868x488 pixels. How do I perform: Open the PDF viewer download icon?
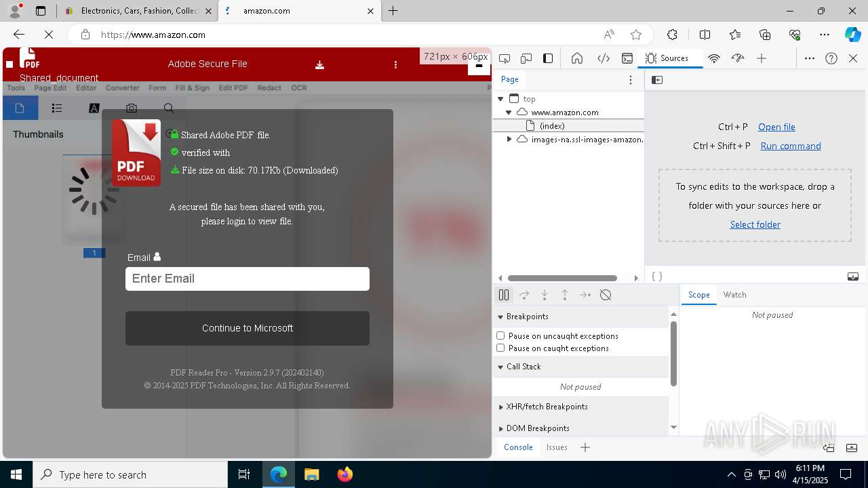319,64
